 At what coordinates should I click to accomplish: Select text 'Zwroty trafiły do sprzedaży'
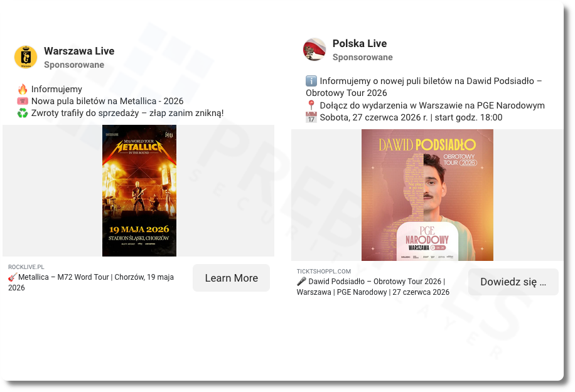(x=85, y=113)
